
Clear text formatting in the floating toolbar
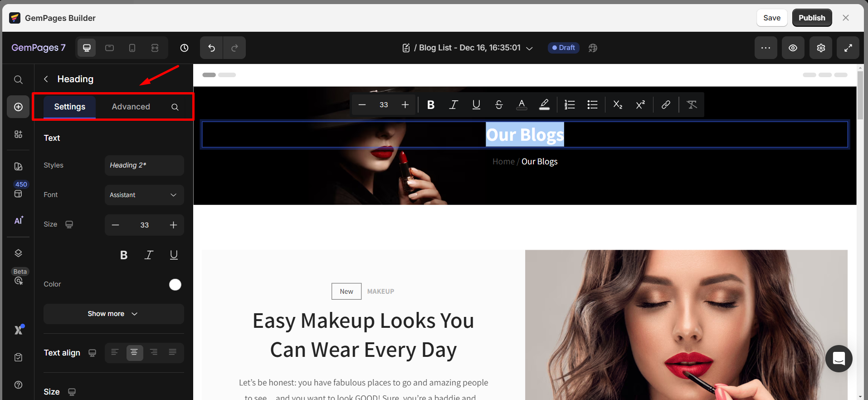692,105
